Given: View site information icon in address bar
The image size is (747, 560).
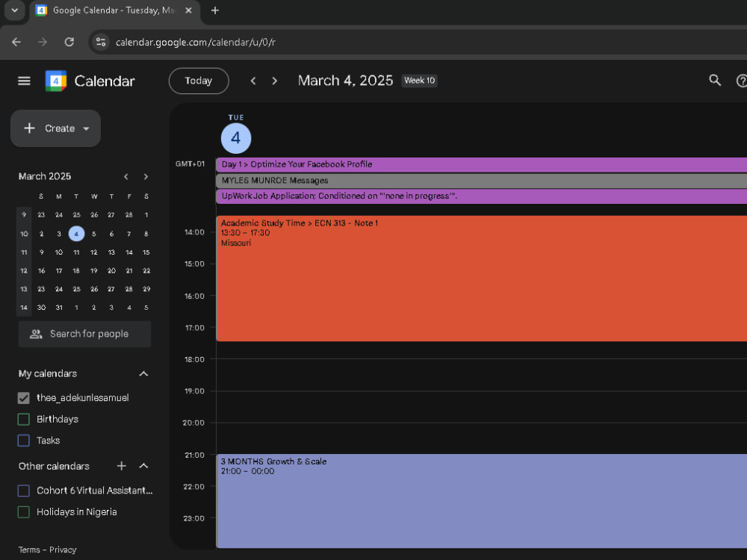Looking at the screenshot, I should click(x=101, y=42).
